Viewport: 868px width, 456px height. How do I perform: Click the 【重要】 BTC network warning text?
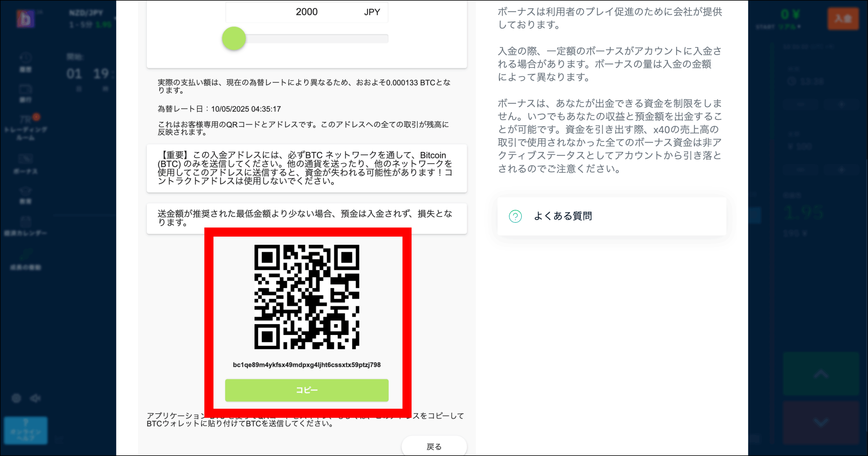[x=305, y=168]
